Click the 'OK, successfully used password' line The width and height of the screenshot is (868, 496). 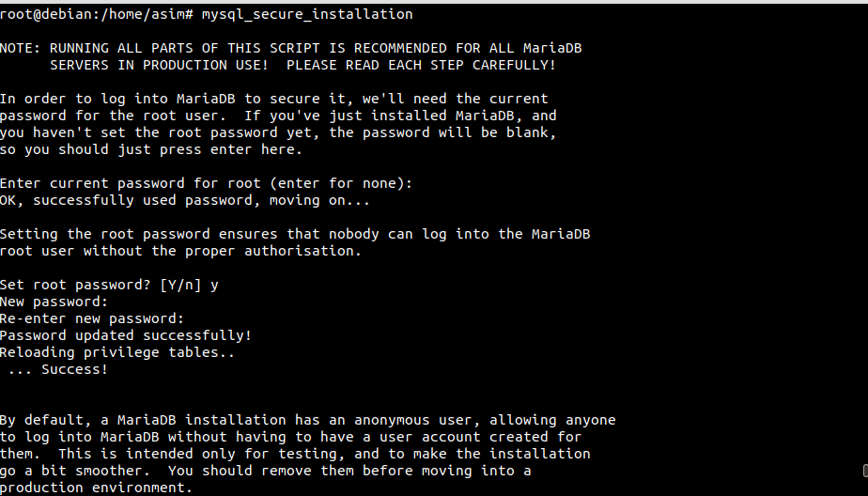pos(185,200)
